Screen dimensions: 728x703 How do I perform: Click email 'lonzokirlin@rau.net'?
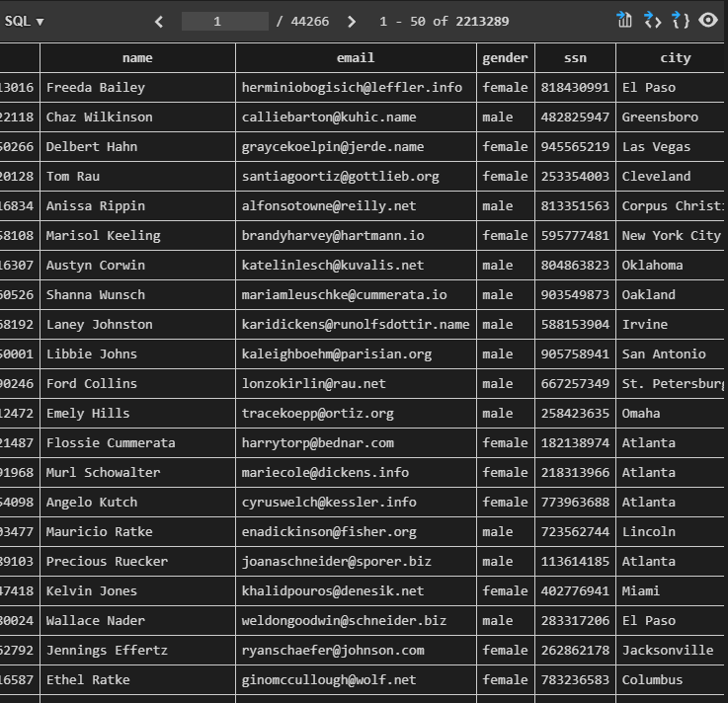click(x=313, y=384)
